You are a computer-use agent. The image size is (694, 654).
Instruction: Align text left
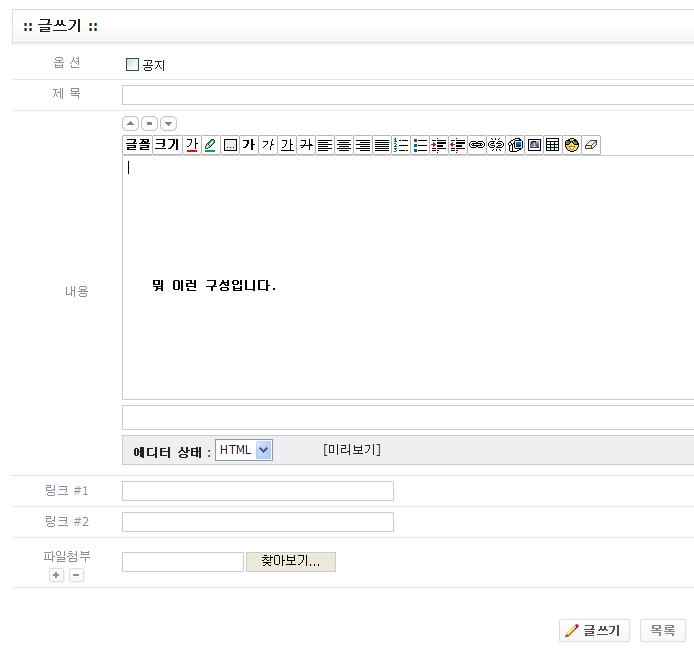[x=325, y=145]
